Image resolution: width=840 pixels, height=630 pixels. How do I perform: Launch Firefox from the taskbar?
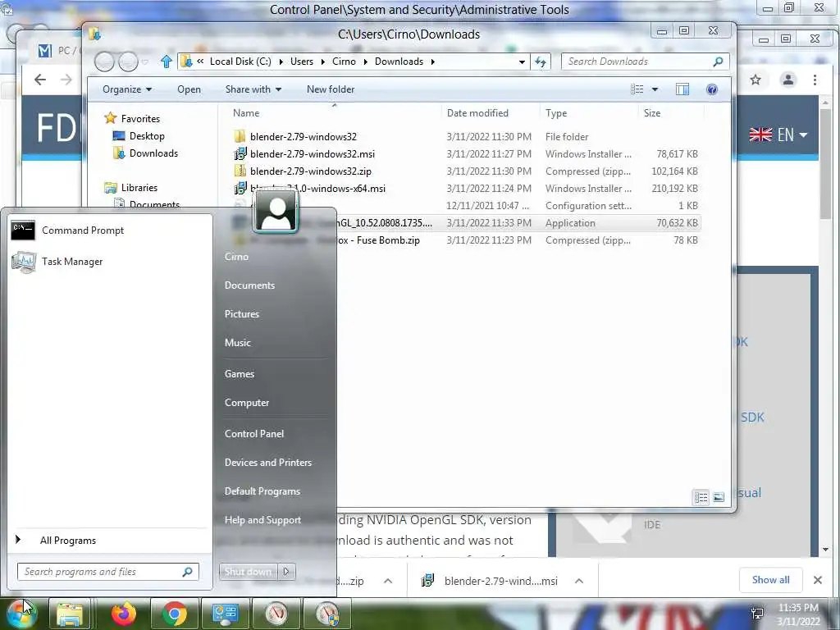pyautogui.click(x=123, y=614)
